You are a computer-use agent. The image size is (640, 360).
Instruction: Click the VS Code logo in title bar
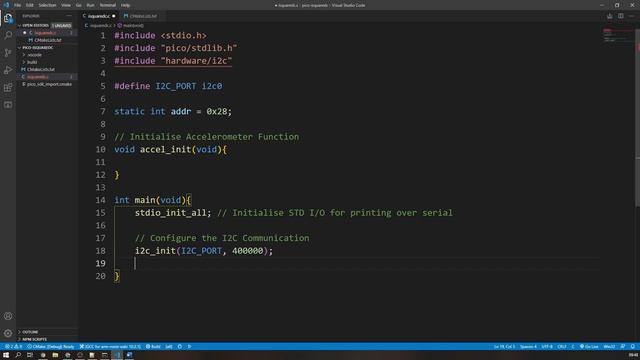point(6,5)
